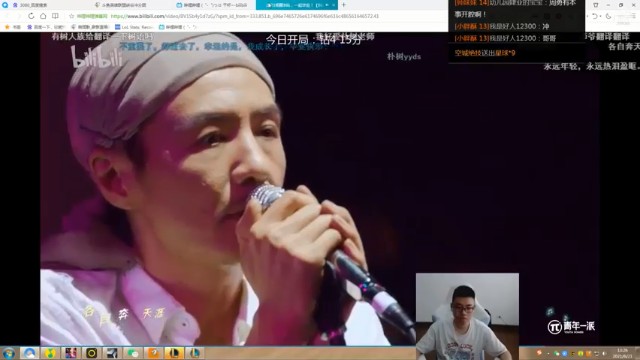Open the green-yellow music app in taskbar
The image size is (640, 360).
pos(50,353)
